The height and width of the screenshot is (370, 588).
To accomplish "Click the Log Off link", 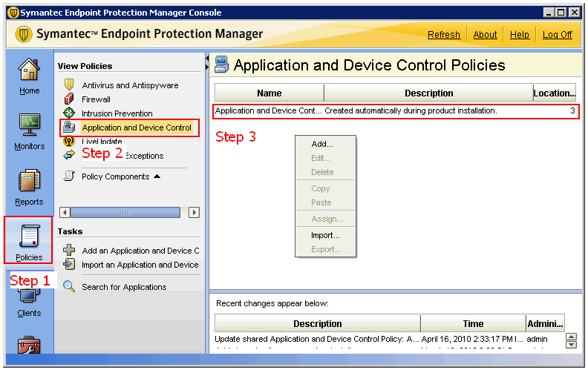I will (x=558, y=34).
